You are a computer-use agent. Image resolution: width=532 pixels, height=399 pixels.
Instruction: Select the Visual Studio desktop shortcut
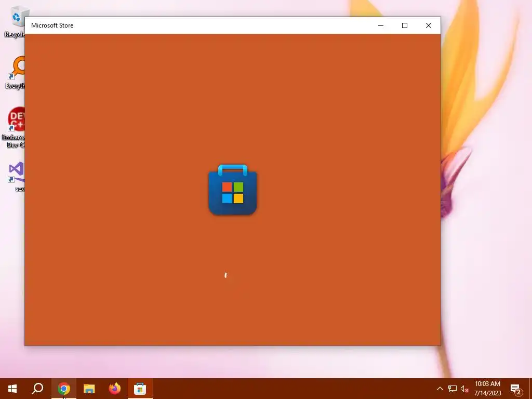[x=16, y=177]
